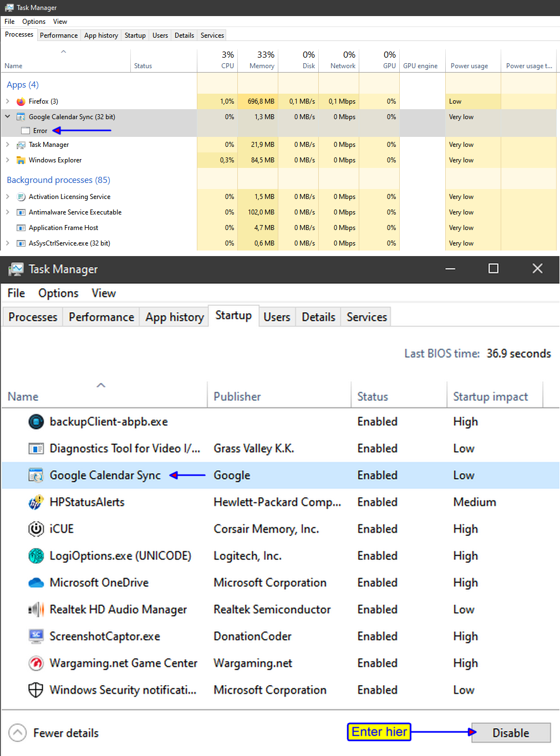Click Windows Explorer memory value "84,5 MB"

click(263, 160)
